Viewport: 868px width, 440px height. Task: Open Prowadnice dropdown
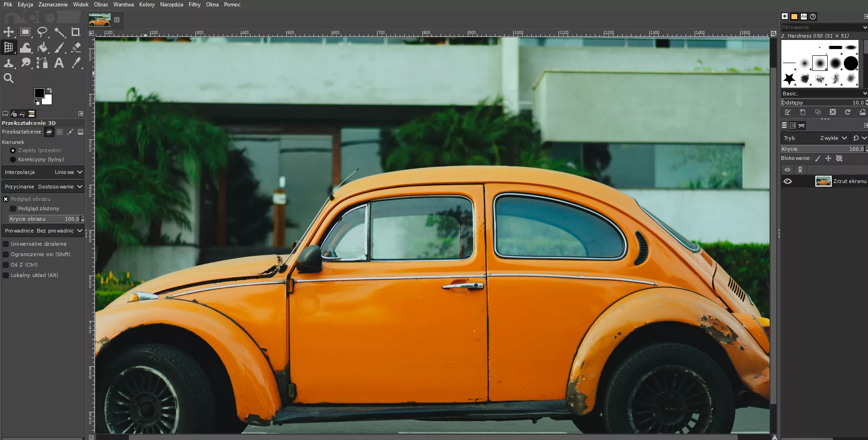pyautogui.click(x=43, y=231)
